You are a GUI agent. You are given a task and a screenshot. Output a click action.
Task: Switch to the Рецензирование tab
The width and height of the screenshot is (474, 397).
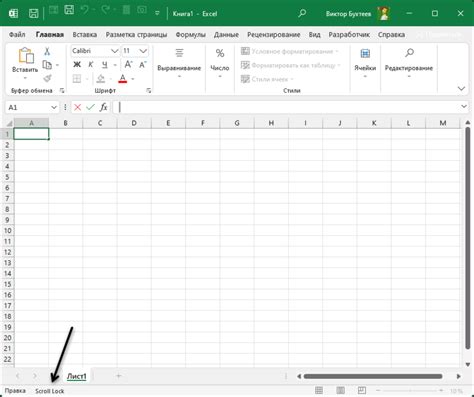click(274, 35)
